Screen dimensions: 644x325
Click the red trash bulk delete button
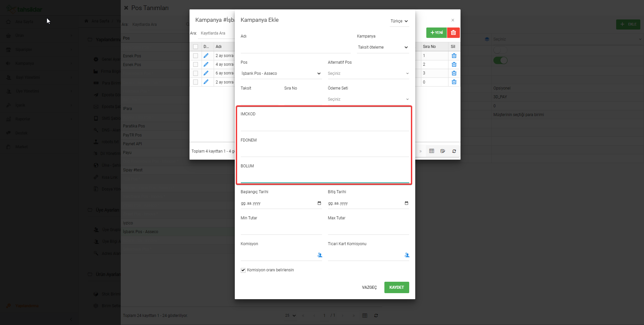pos(453,33)
